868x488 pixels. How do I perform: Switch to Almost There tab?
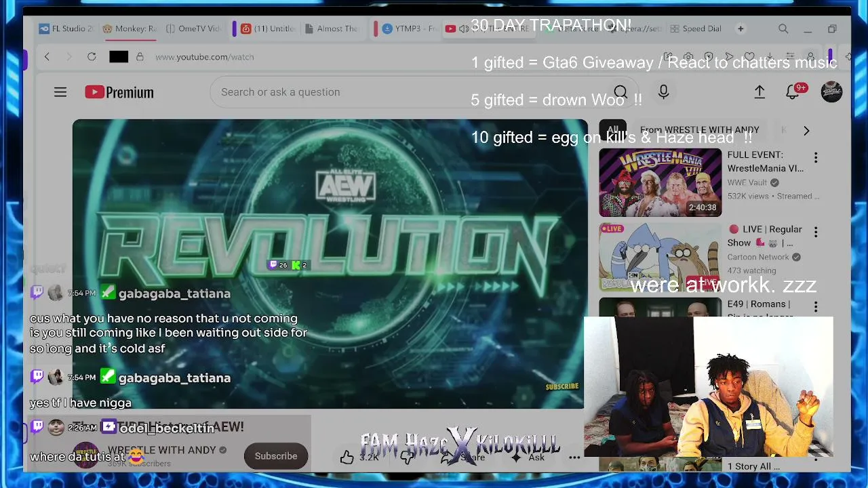pyautogui.click(x=332, y=28)
